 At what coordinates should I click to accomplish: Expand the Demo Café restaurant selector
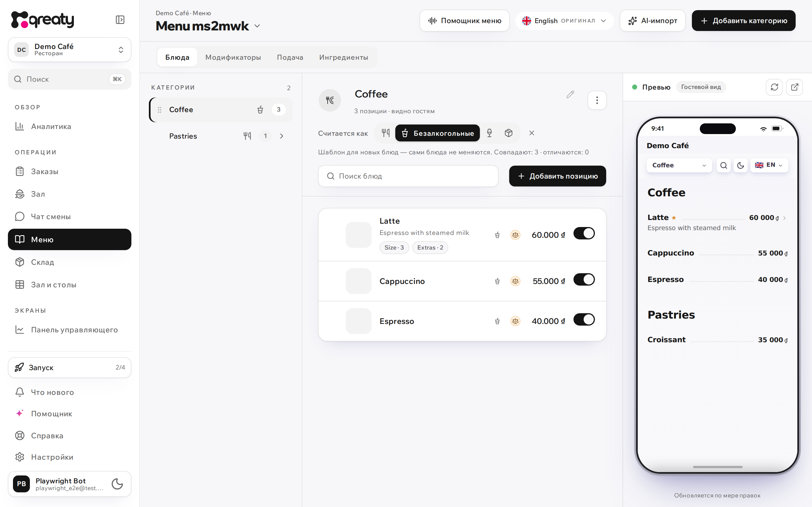(69, 50)
